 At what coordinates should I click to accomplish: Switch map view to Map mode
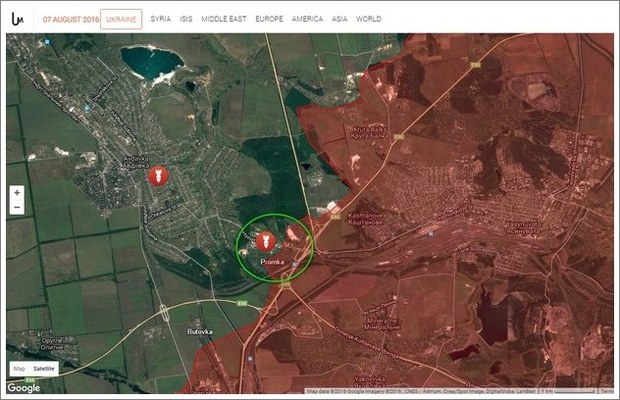[19, 369]
